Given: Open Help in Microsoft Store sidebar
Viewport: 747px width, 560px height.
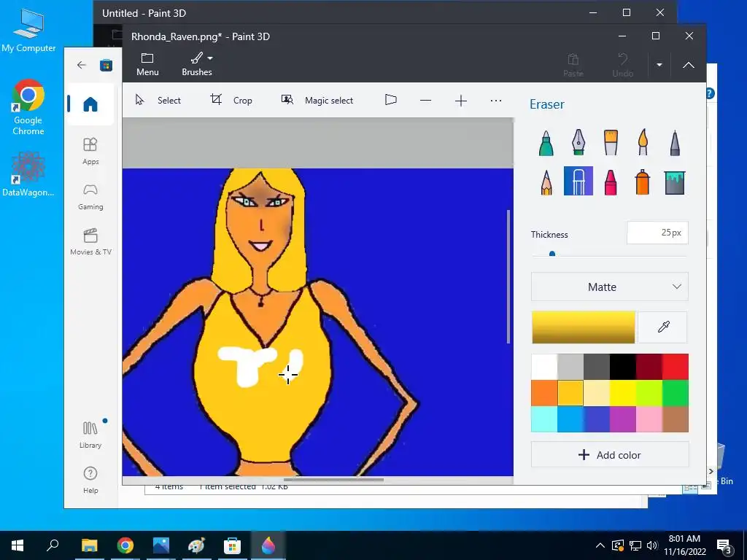Looking at the screenshot, I should (90, 480).
